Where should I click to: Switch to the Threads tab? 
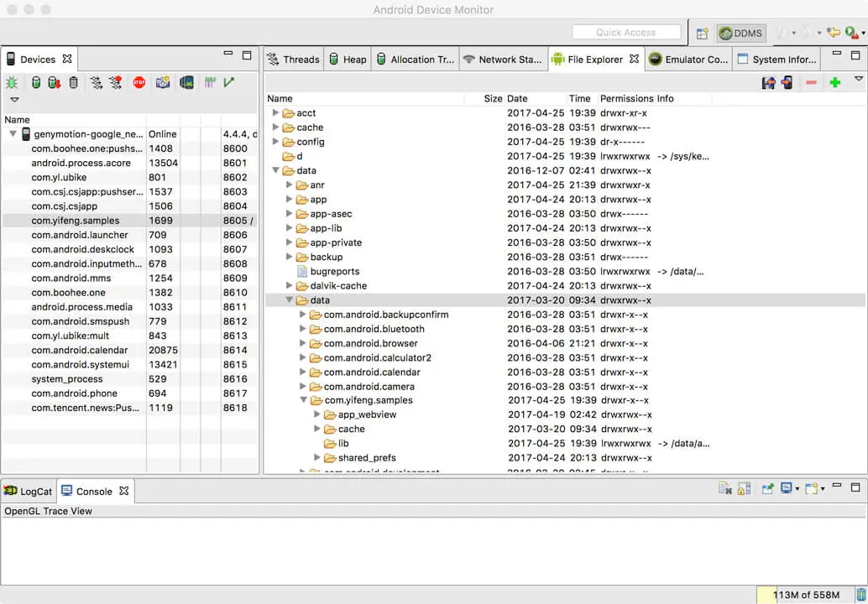[x=294, y=60]
